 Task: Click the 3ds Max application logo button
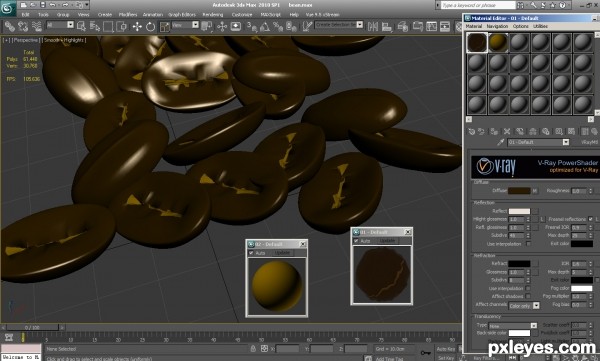pyautogui.click(x=8, y=8)
